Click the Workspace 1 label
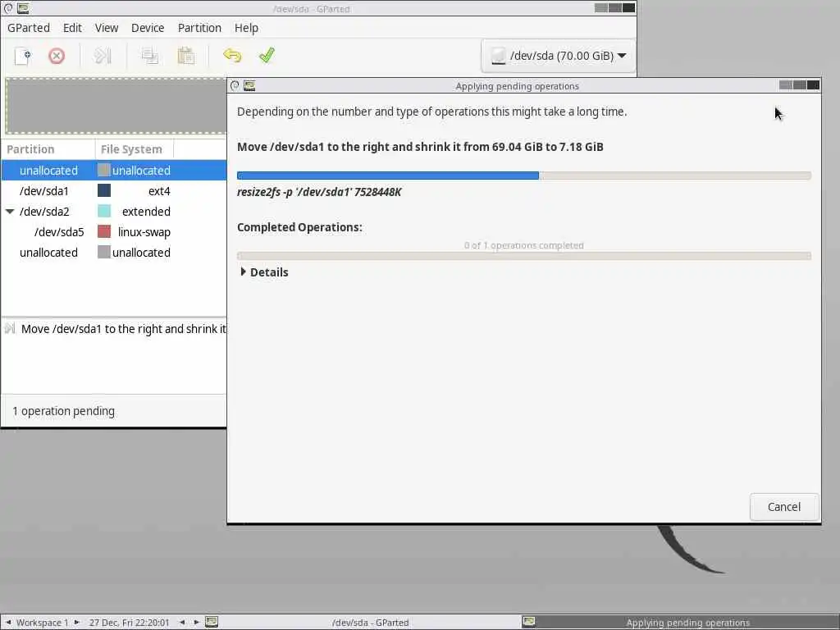 [43, 622]
